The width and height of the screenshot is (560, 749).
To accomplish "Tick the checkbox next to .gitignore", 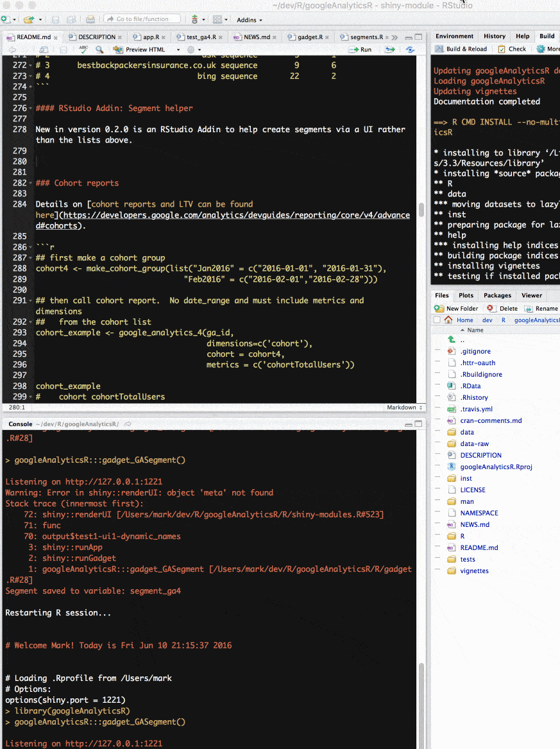I will click(437, 351).
